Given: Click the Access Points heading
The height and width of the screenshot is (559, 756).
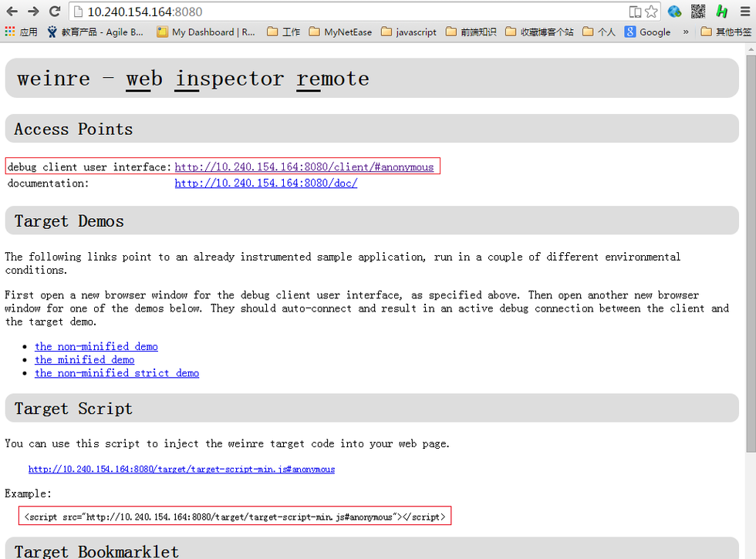Looking at the screenshot, I should 73,130.
